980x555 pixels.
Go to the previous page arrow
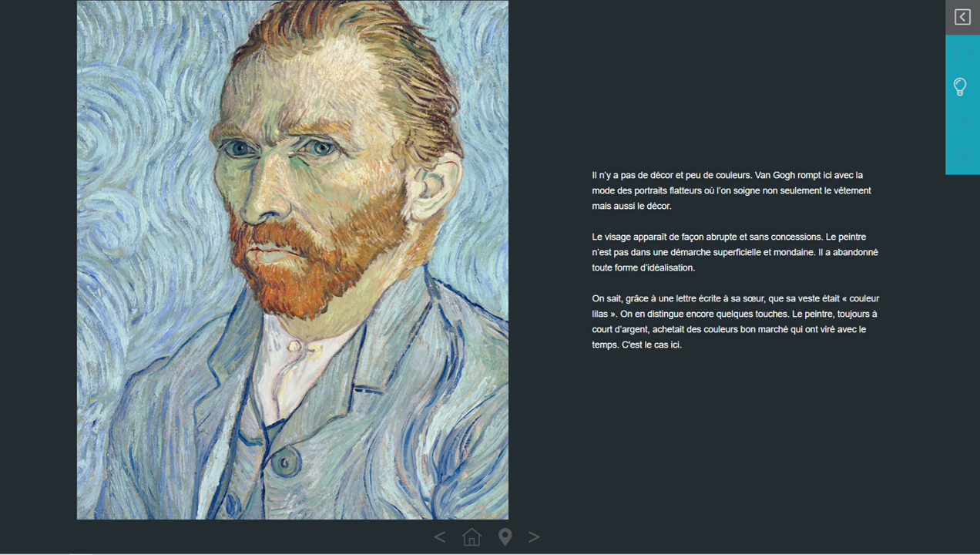(x=439, y=536)
